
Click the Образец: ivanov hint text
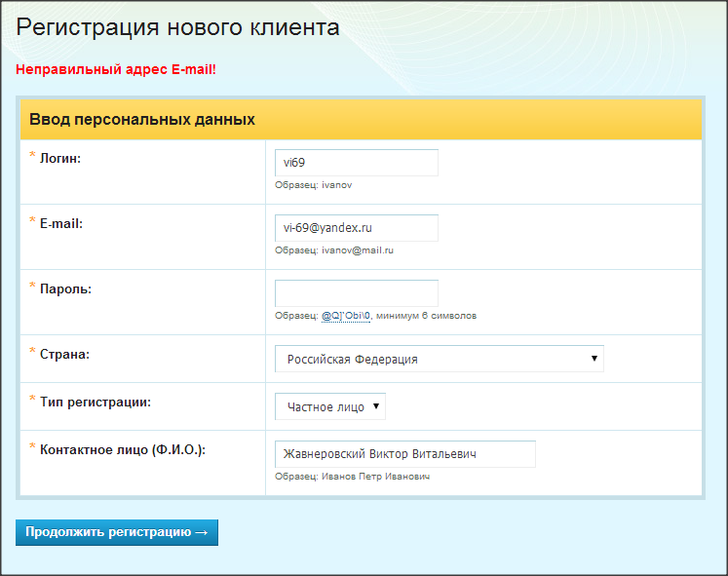(x=313, y=185)
